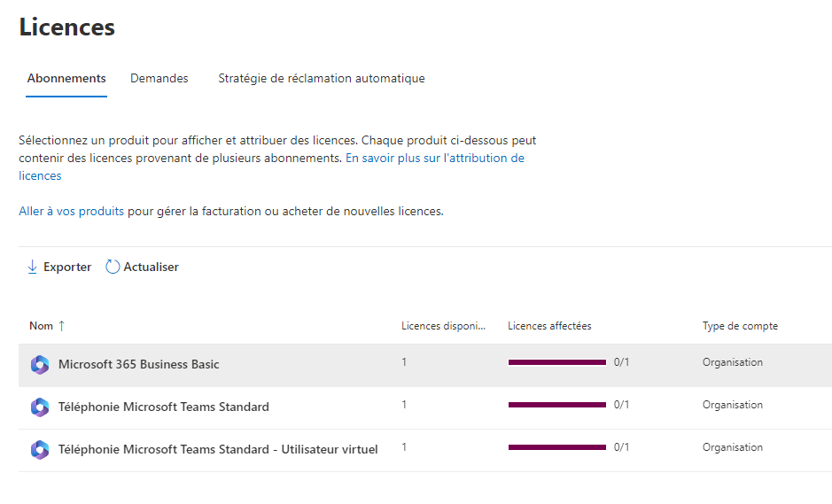Image resolution: width=832 pixels, height=504 pixels.
Task: Click the usage bar for Téléphonie Microsoft Teams Standard
Action: [x=557, y=405]
